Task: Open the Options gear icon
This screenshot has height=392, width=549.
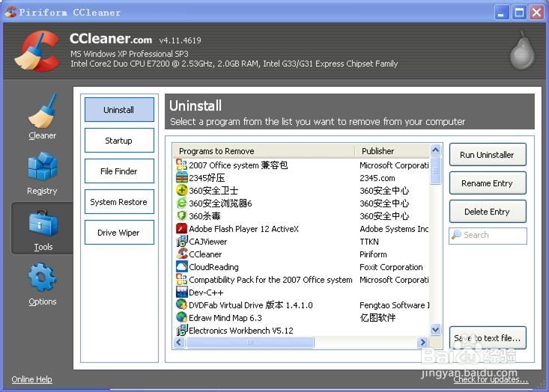Action: [x=42, y=278]
